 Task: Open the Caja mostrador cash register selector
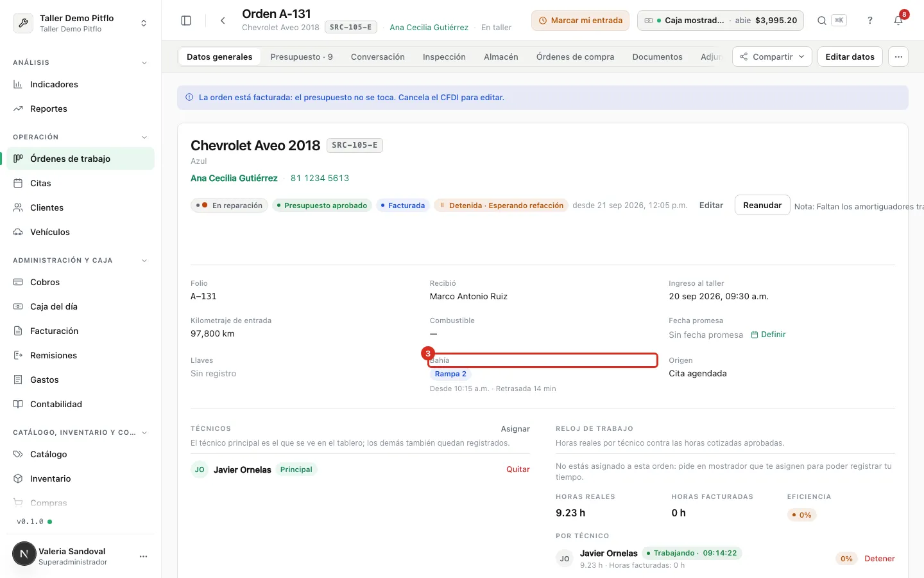[x=721, y=21]
